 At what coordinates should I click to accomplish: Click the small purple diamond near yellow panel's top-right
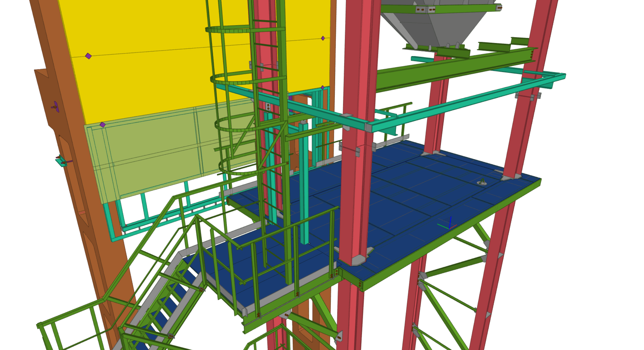323,38
